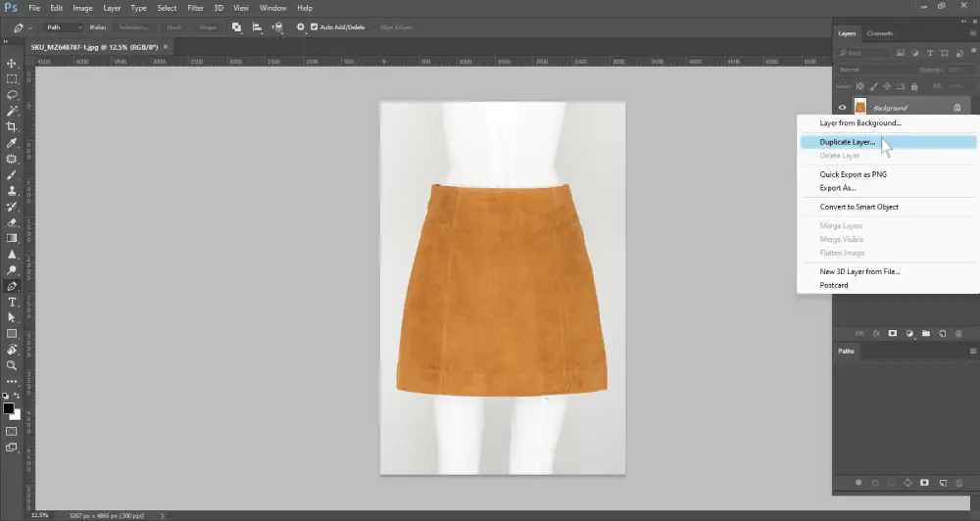Screen dimensions: 980x521
Task: Toggle lock transparent pixels
Action: (860, 86)
